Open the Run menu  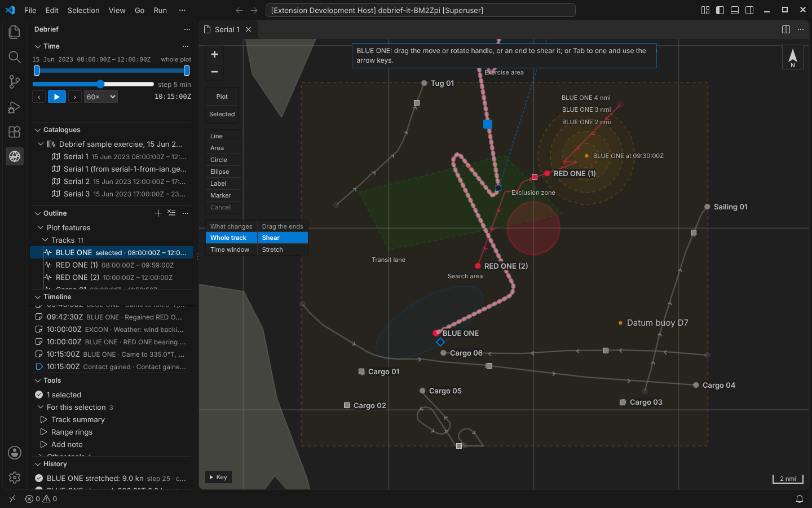(160, 10)
